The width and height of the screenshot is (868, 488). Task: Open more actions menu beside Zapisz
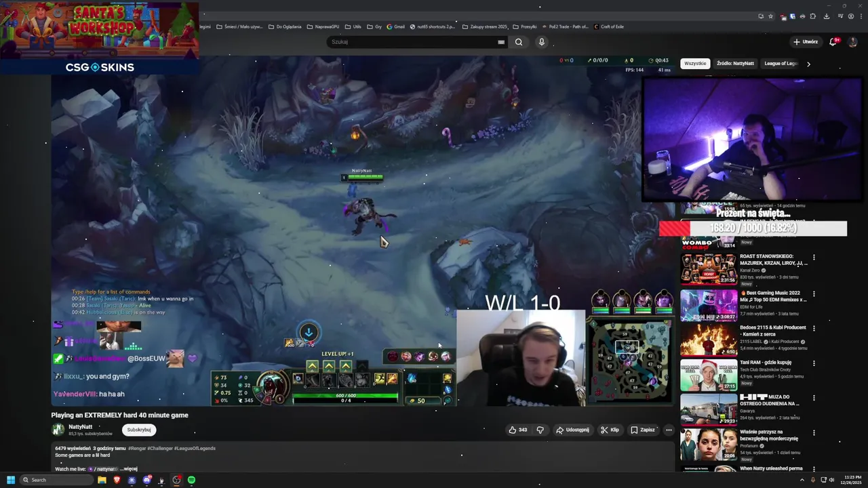(669, 430)
